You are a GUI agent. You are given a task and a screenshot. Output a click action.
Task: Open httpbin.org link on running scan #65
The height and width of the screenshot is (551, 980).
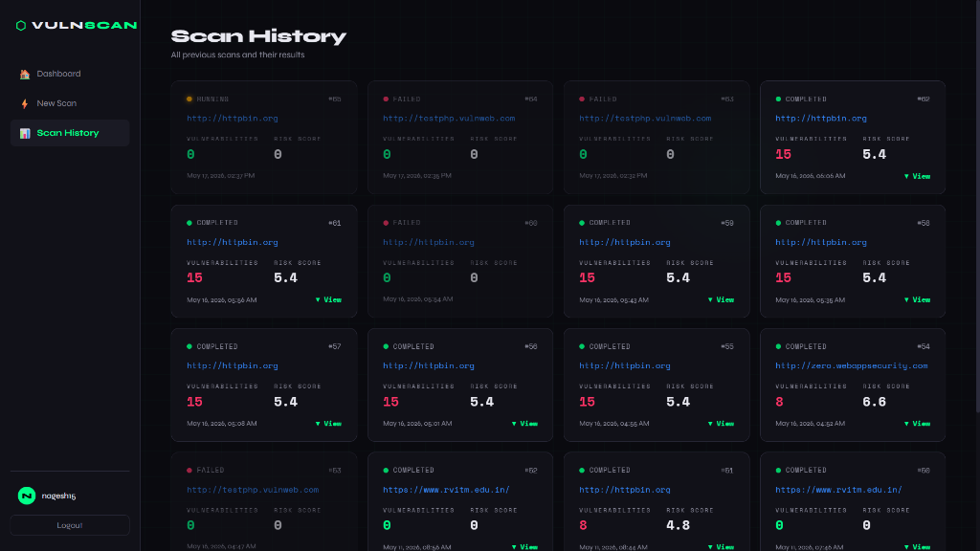coord(233,119)
